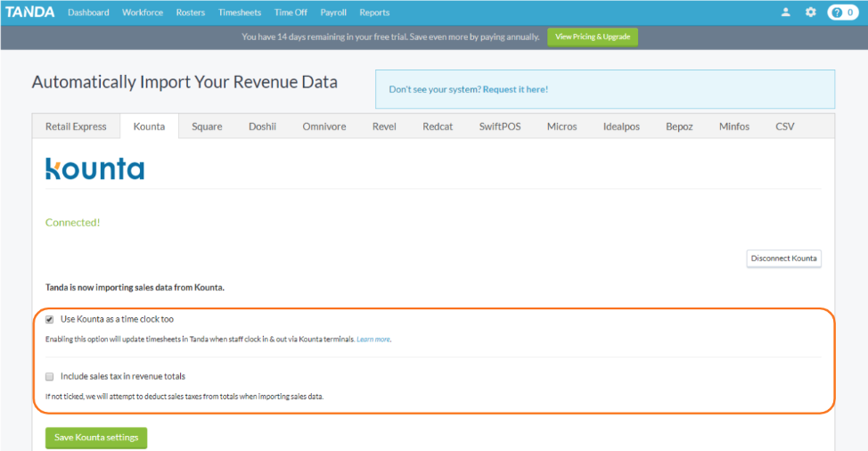Follow the Request it here link
868x451 pixels.
pos(515,90)
